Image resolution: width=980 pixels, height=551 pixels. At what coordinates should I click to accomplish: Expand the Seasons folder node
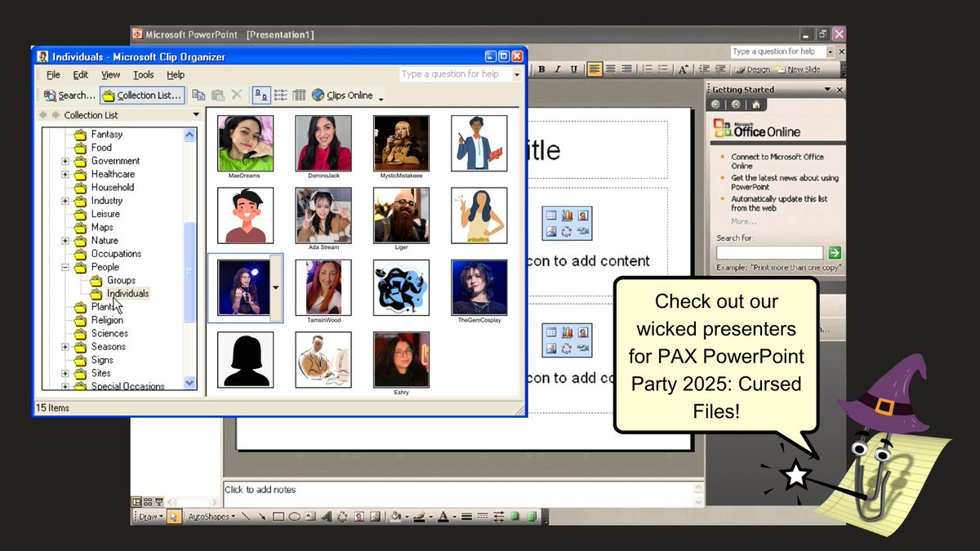65,347
